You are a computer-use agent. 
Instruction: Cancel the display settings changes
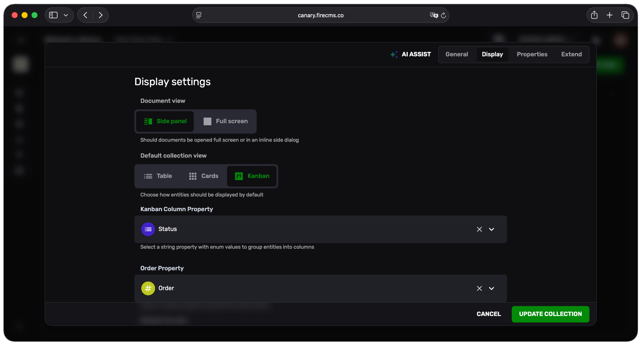[488, 314]
